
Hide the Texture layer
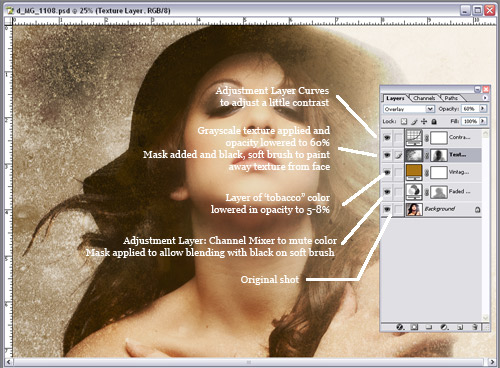click(387, 155)
